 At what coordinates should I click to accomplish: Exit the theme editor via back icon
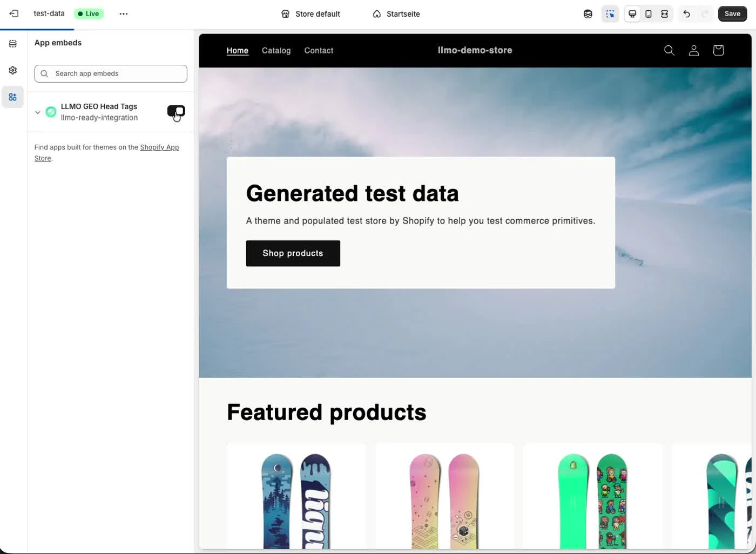pyautogui.click(x=14, y=13)
